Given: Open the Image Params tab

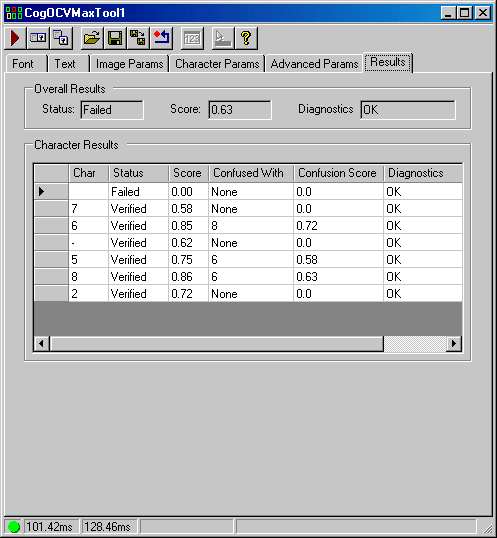Looking at the screenshot, I should click(x=130, y=64).
